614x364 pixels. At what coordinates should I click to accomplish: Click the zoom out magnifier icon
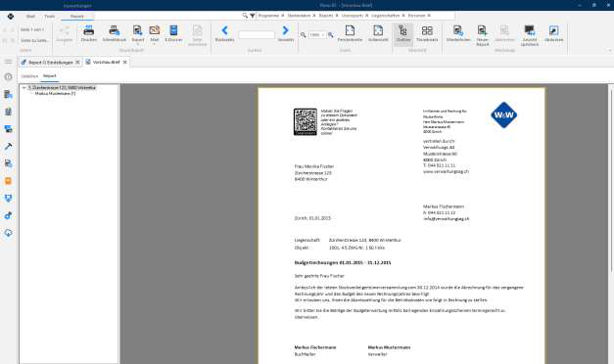click(x=304, y=35)
